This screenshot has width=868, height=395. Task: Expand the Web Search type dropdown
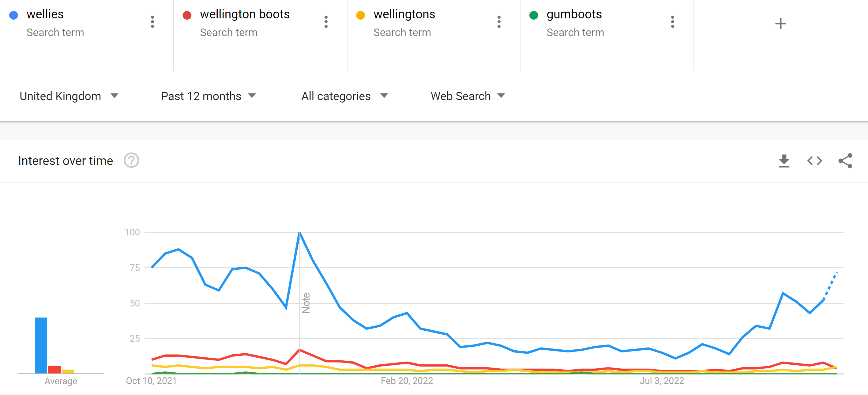click(x=468, y=96)
